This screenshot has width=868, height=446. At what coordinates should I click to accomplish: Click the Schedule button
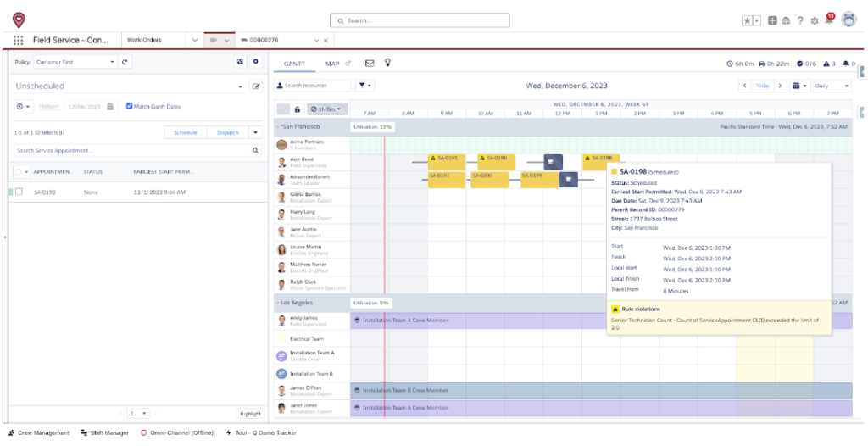186,132
